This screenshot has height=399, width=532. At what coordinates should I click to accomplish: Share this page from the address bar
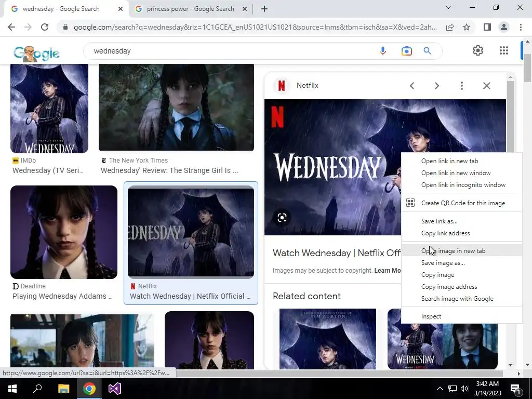[x=450, y=27]
